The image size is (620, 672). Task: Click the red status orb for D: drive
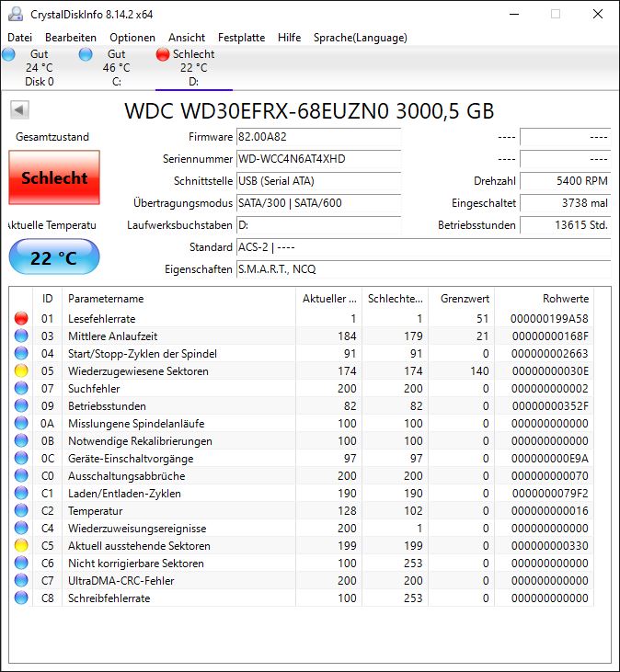[163, 54]
